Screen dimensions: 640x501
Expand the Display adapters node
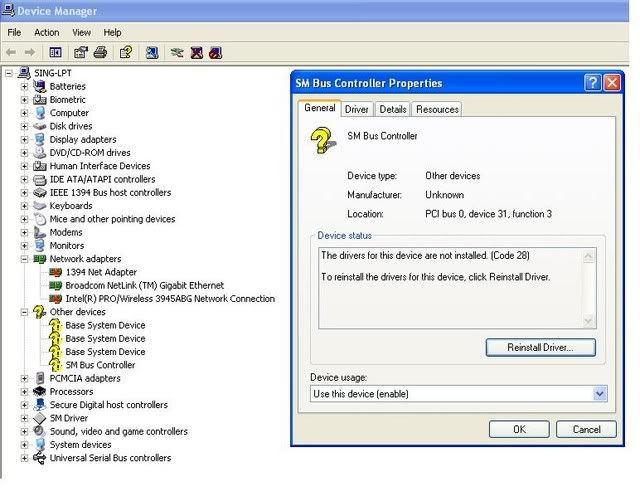[24, 139]
